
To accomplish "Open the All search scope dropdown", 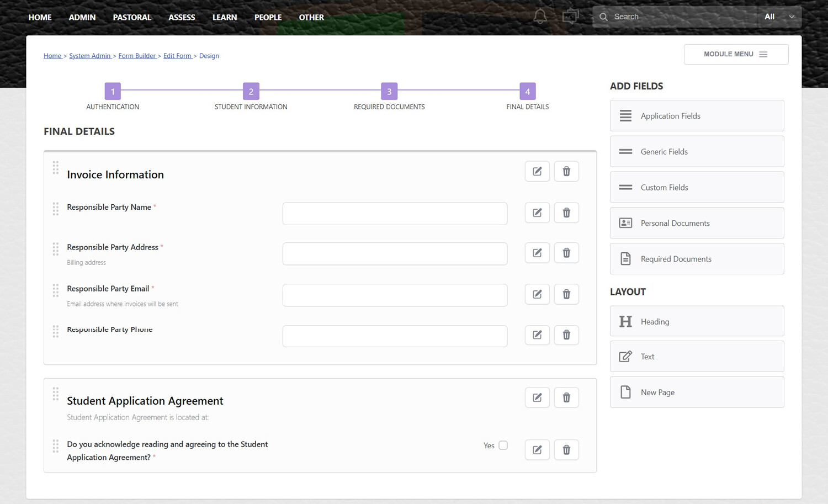I will pyautogui.click(x=779, y=17).
